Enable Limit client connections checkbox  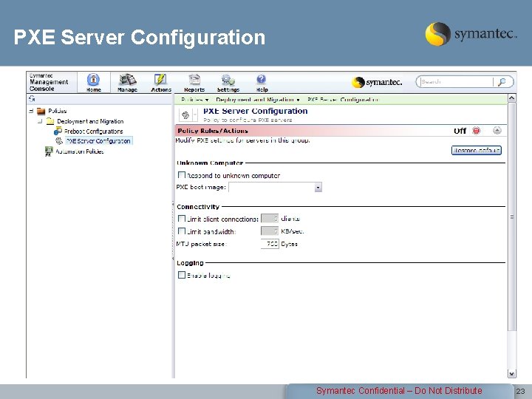182,219
